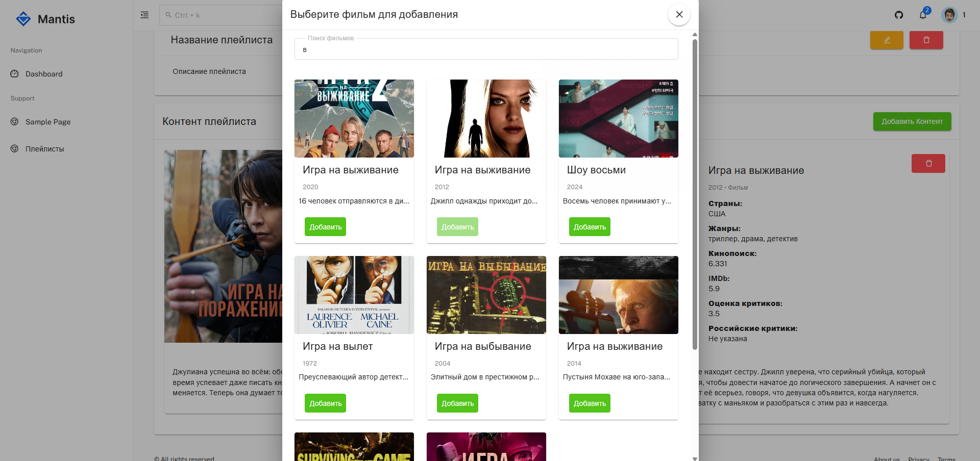Click the dialog's vertical scrollbar thumb
Image resolution: width=980 pixels, height=461 pixels.
(695, 194)
